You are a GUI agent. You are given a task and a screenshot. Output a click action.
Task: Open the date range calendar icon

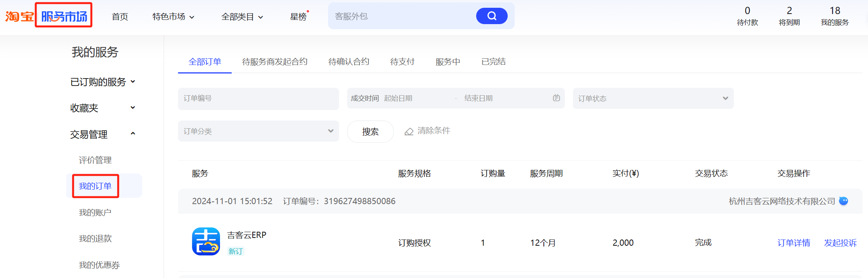pyautogui.click(x=556, y=98)
